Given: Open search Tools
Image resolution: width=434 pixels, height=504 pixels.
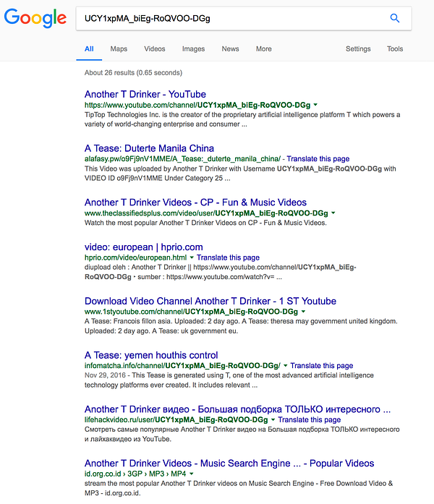Looking at the screenshot, I should (x=395, y=49).
